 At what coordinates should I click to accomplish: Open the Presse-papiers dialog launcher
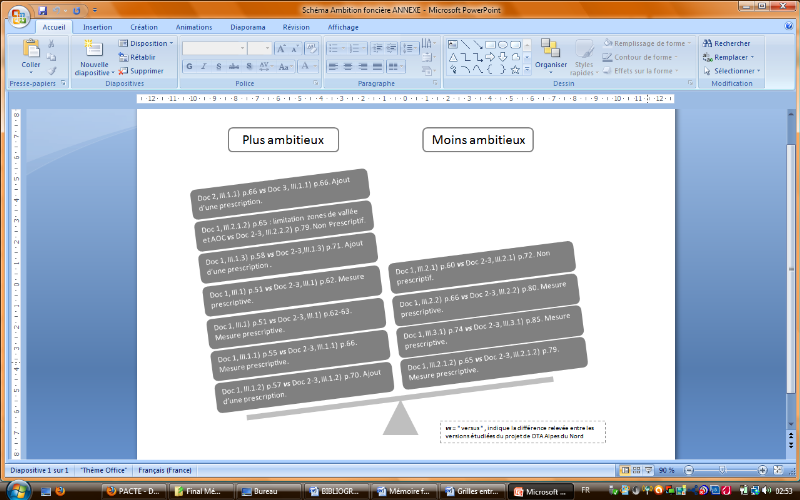click(64, 83)
